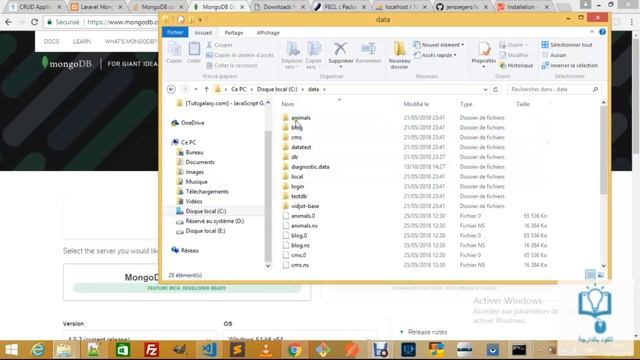Collapse the ribbon with the chevron
The height and width of the screenshot is (360, 640).
(x=592, y=32)
